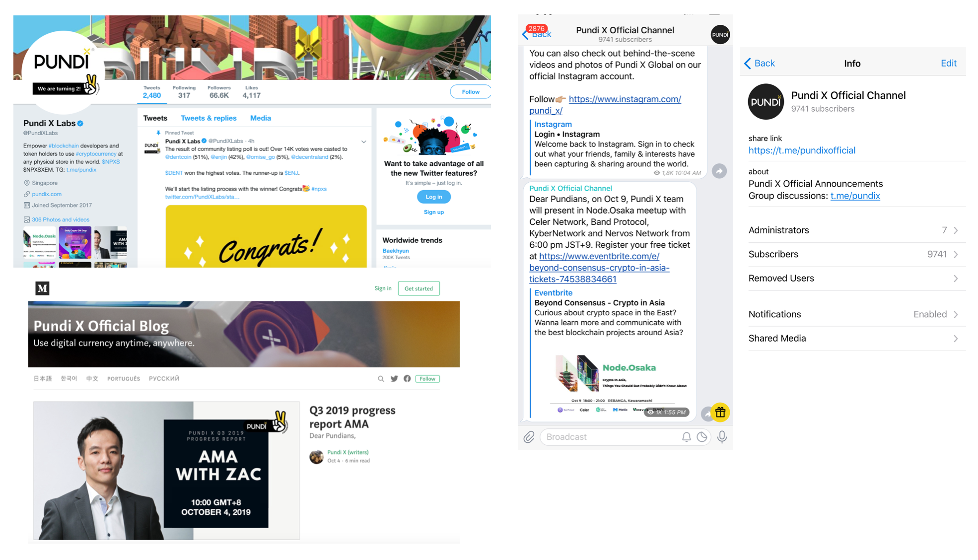Click the Twitter Follow button
This screenshot has height=560, width=978.
click(470, 92)
